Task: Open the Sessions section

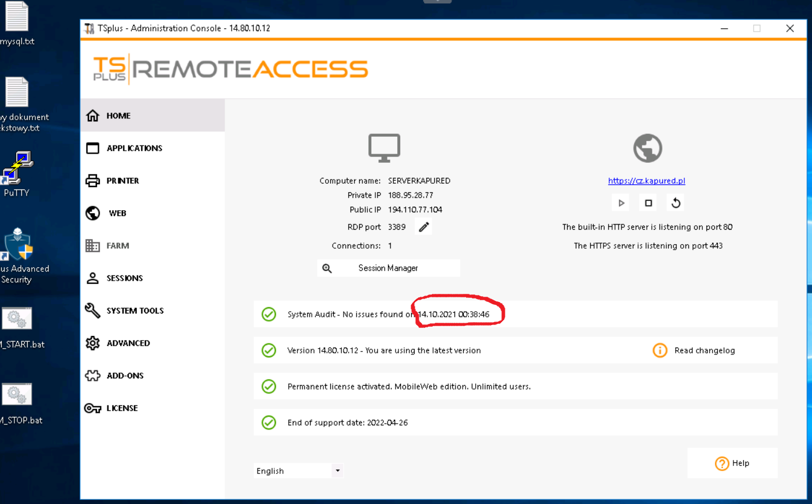Action: pyautogui.click(x=124, y=278)
